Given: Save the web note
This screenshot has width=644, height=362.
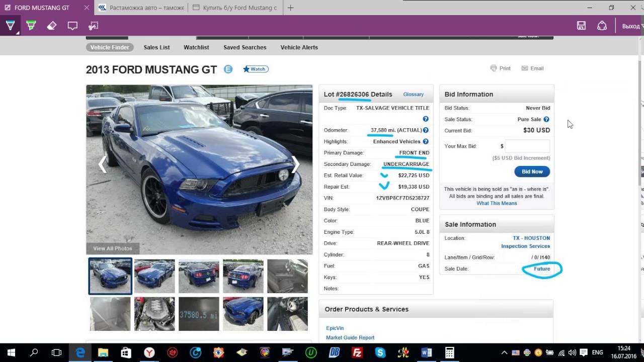Looking at the screenshot, I should tap(581, 26).
